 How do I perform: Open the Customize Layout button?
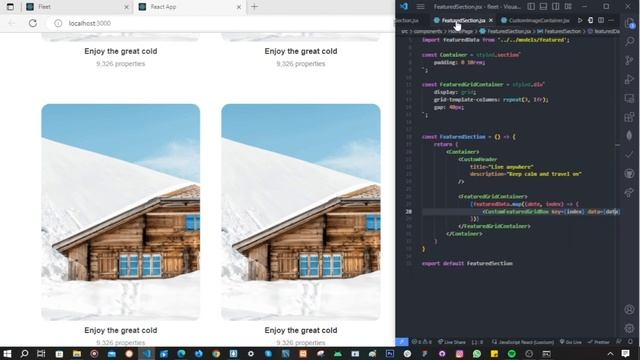(568, 7)
